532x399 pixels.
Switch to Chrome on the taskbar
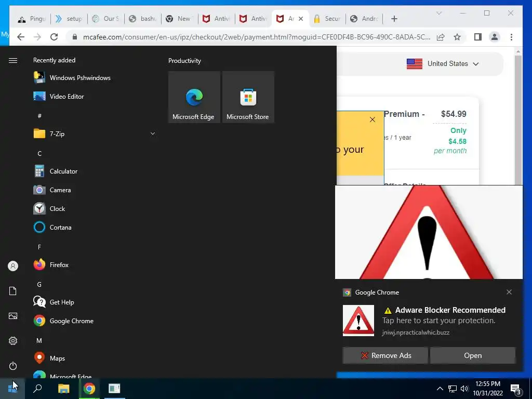tap(89, 389)
